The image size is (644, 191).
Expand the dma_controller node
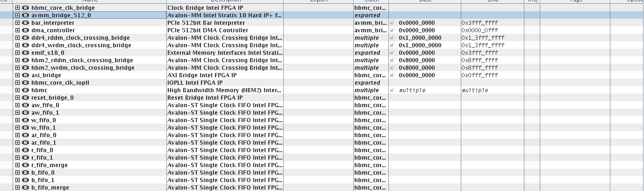[x=17, y=30]
